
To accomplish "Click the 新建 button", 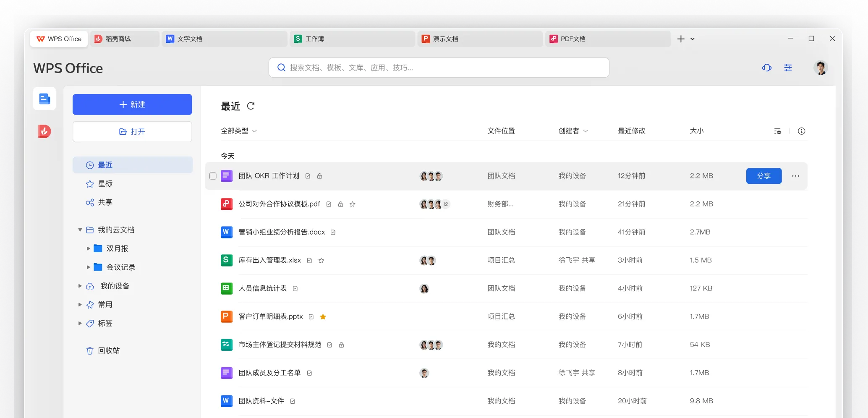I will pyautogui.click(x=132, y=104).
